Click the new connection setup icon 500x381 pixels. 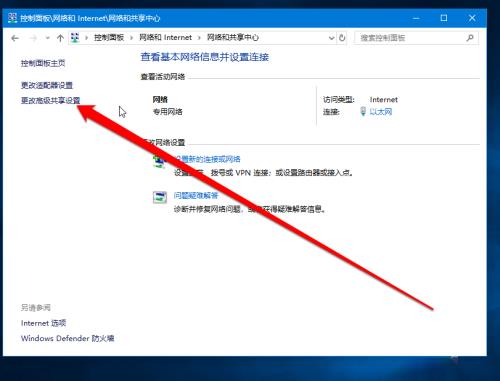pos(159,162)
